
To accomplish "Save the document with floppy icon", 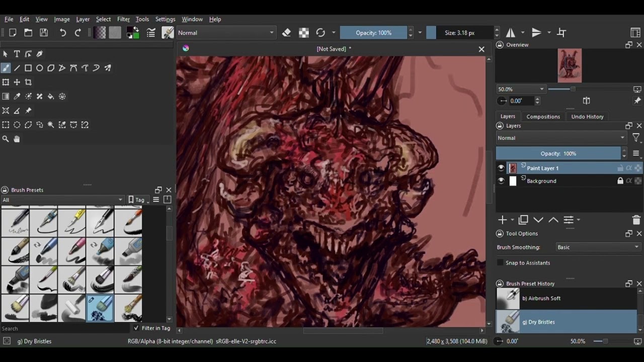I will point(44,33).
